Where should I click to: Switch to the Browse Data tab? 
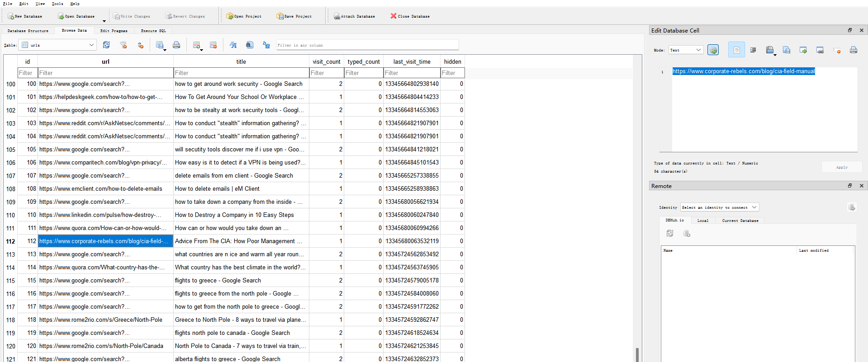tap(74, 30)
